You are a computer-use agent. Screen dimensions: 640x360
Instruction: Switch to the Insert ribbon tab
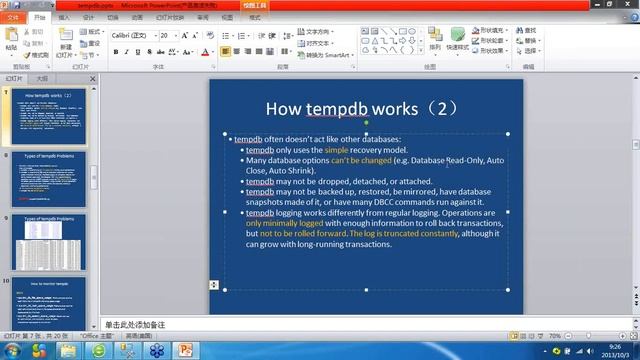coord(64,18)
